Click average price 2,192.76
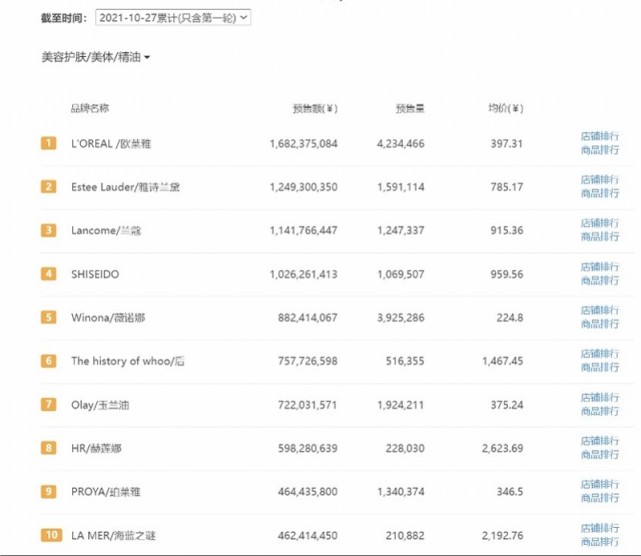 point(502,535)
